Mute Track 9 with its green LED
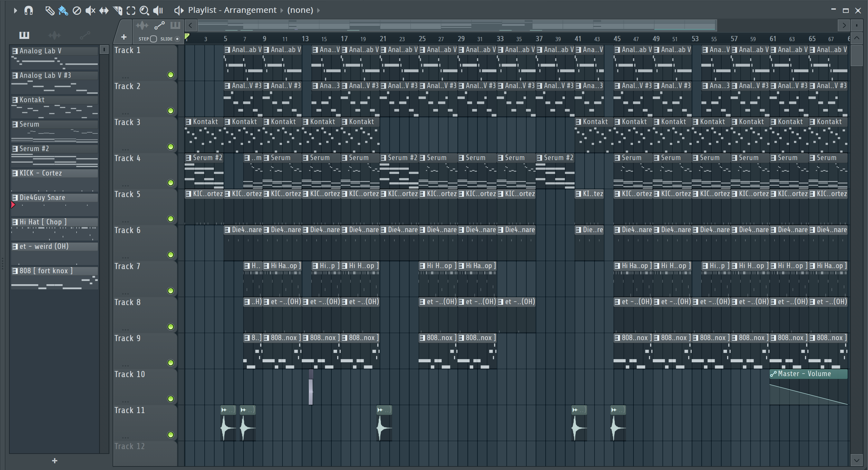Image resolution: width=868 pixels, height=470 pixels. (x=171, y=363)
